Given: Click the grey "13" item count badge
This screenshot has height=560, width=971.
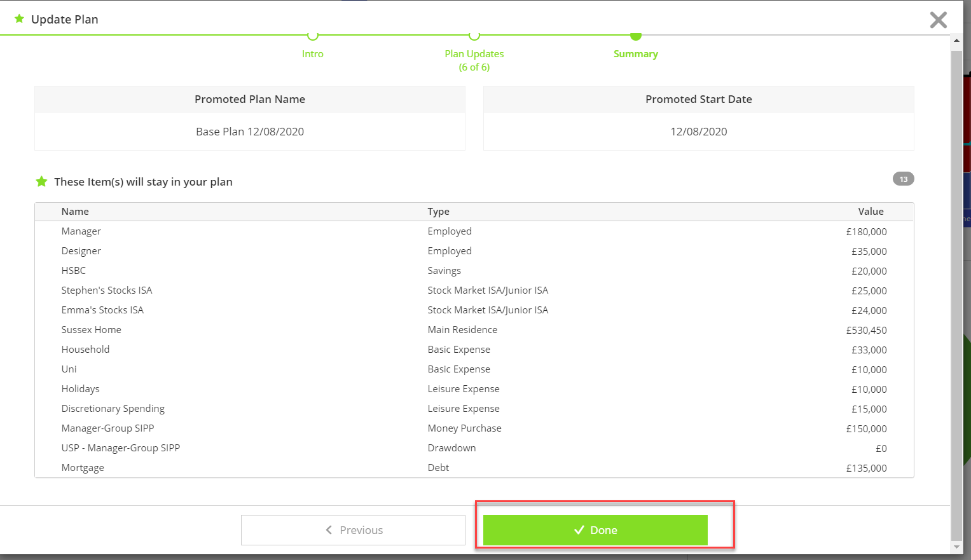Looking at the screenshot, I should [x=903, y=179].
